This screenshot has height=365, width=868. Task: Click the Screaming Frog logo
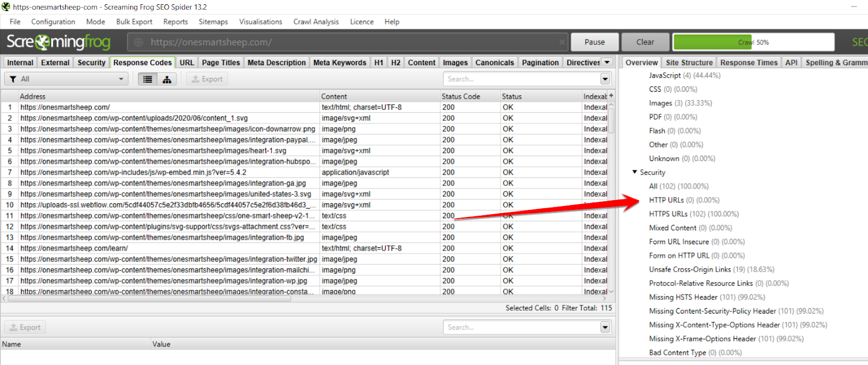pyautogui.click(x=59, y=42)
